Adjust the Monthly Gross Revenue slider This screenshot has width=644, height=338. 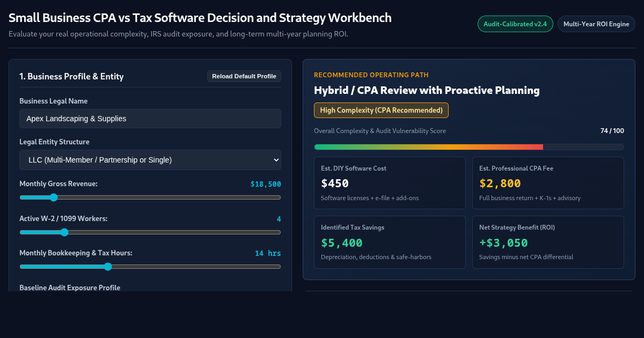(x=150, y=197)
